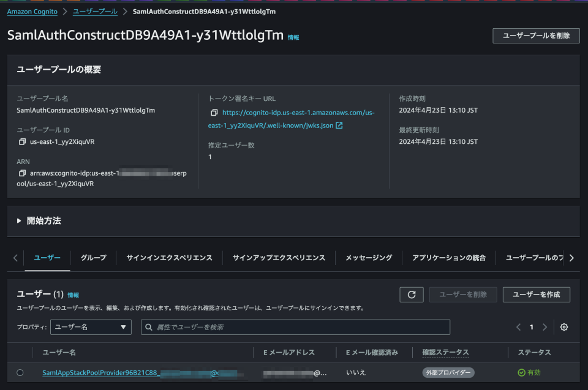Open the サインアップエクスペリエンス tab

279,258
